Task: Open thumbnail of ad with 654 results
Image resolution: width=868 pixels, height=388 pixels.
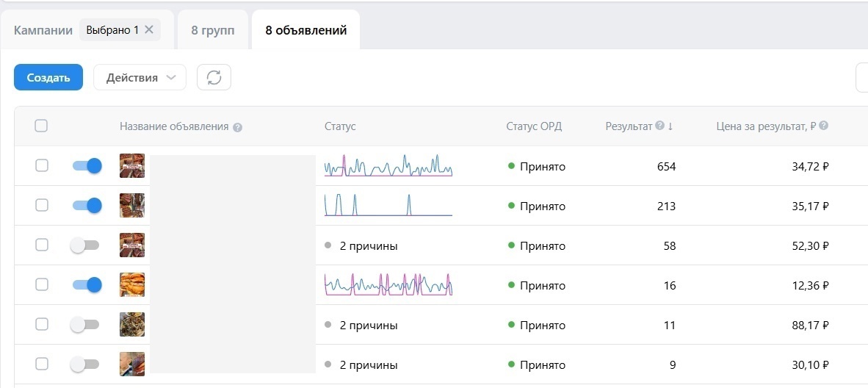Action: (x=132, y=166)
